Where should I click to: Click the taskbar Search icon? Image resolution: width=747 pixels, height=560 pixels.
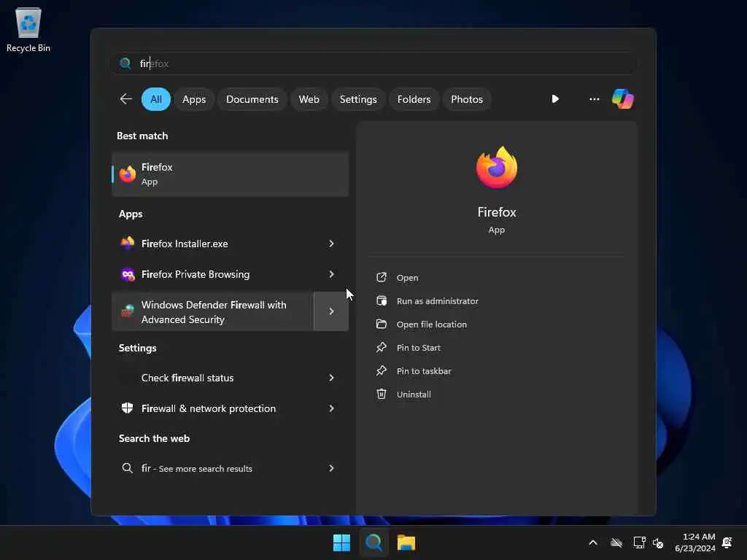coord(374,542)
